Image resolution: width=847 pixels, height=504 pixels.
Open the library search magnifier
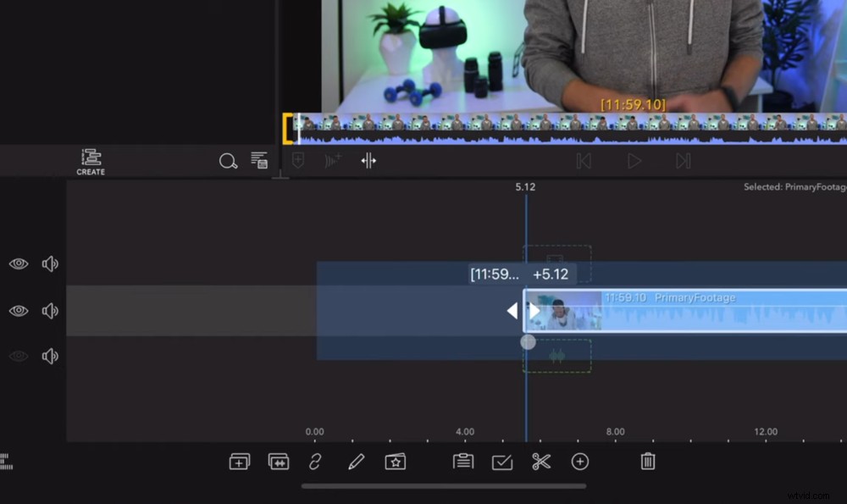(228, 161)
